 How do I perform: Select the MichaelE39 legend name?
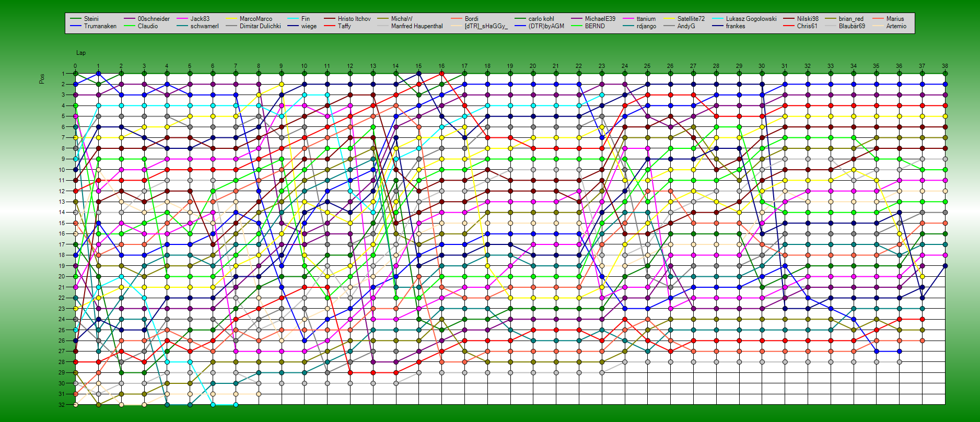600,19
